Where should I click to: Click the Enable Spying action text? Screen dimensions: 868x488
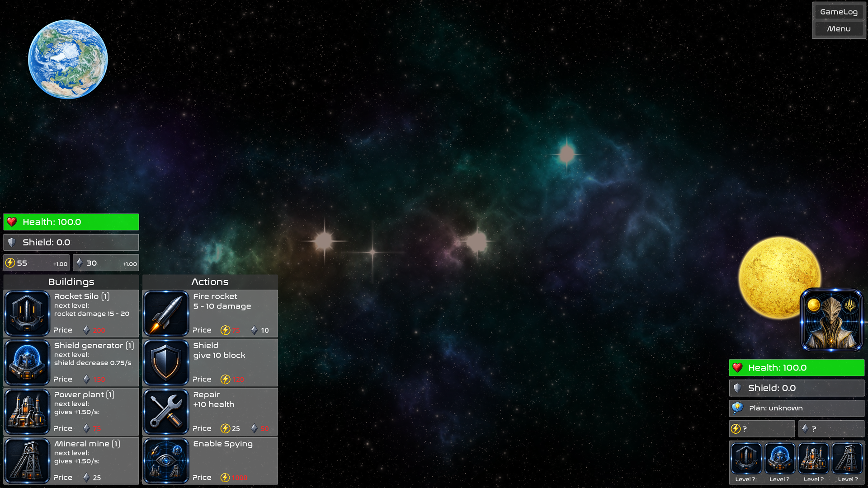pos(223,444)
